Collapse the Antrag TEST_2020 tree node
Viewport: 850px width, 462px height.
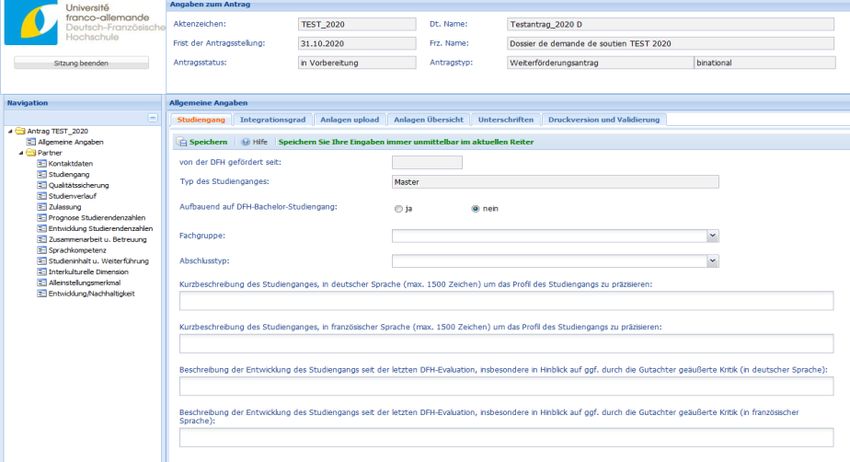click(x=10, y=131)
